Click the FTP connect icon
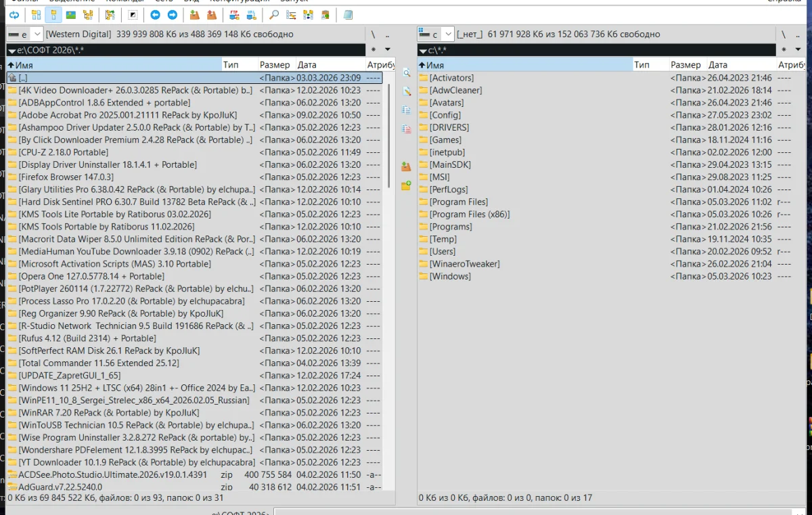Viewport: 812px width, 515px height. click(x=234, y=15)
